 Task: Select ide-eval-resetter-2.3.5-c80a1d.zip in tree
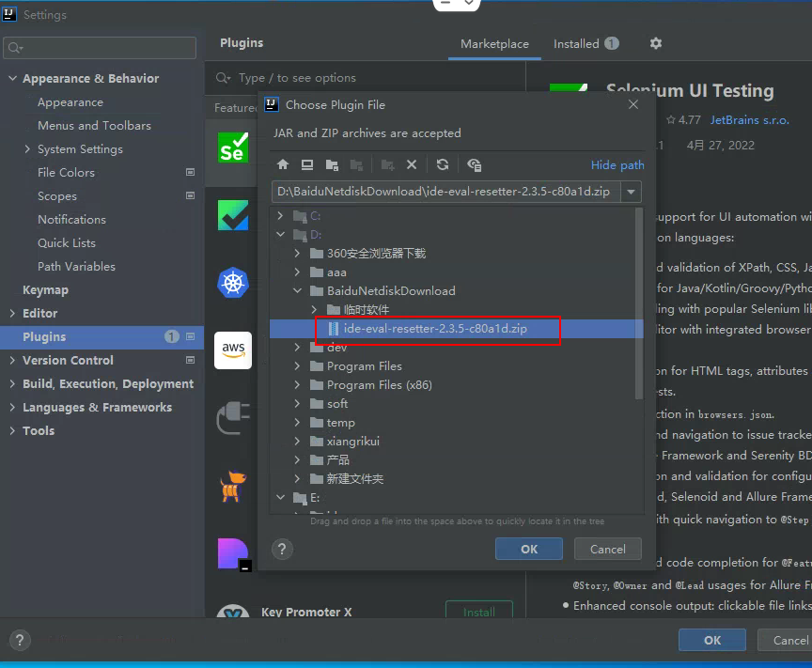435,329
